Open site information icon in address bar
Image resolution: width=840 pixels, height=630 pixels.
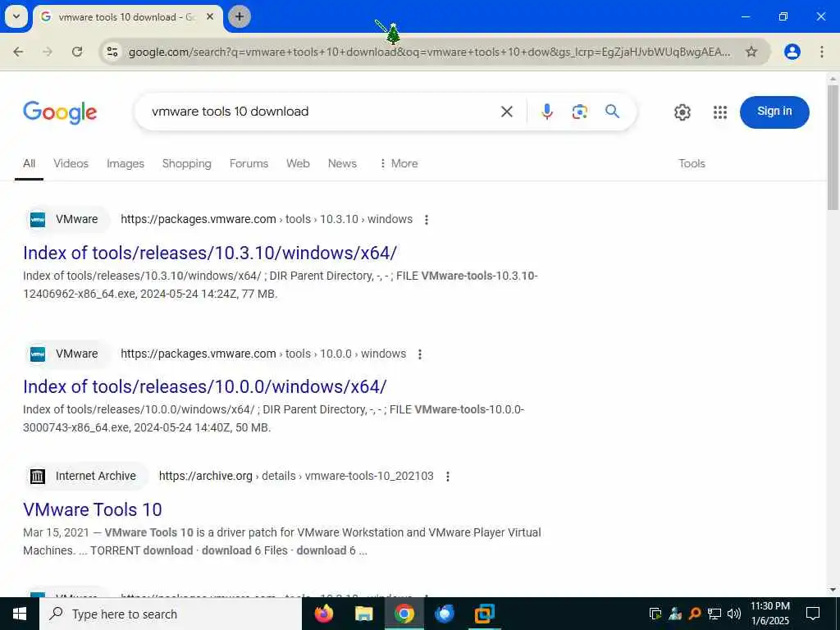coord(112,52)
